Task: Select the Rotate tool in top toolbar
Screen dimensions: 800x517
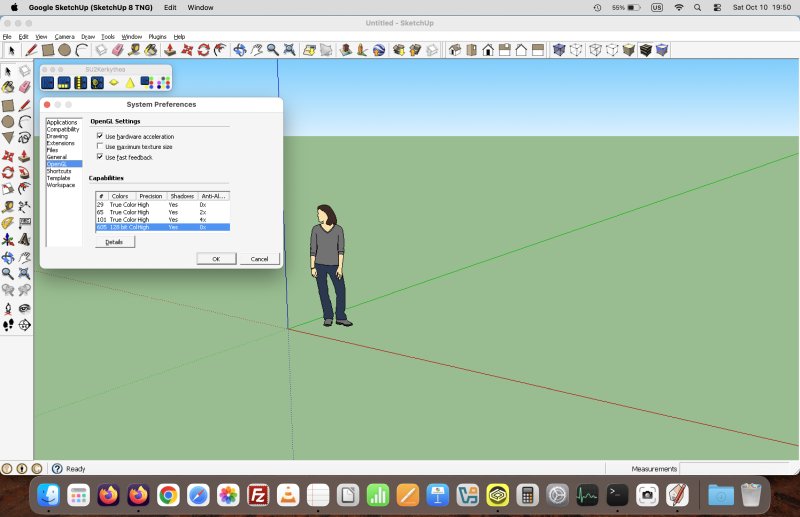Action: pyautogui.click(x=204, y=50)
